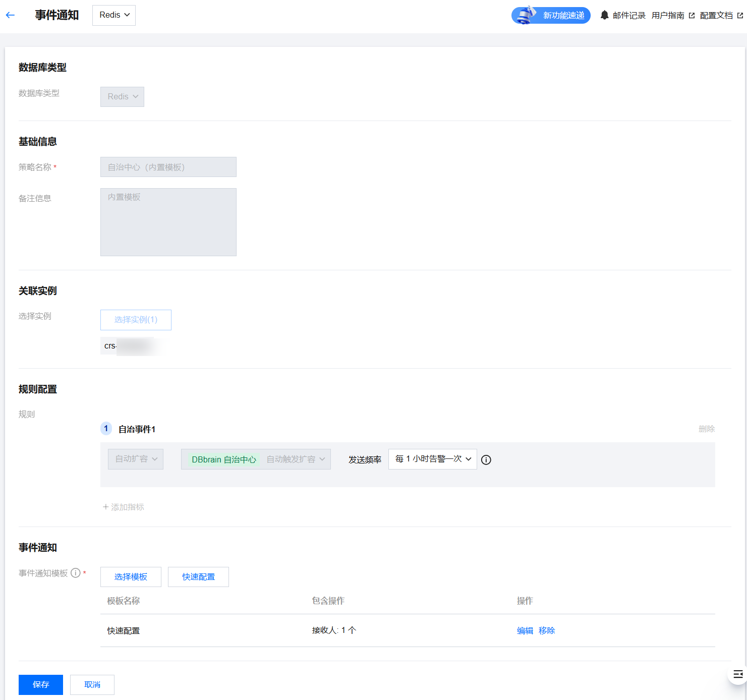
Task: Open the new features announcement banner
Action: point(551,15)
